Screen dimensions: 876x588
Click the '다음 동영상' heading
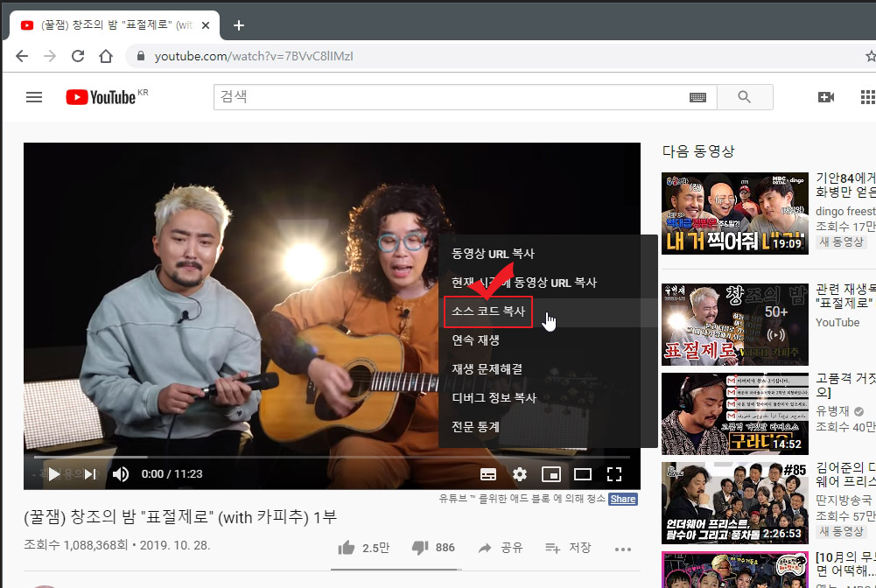[x=698, y=151]
